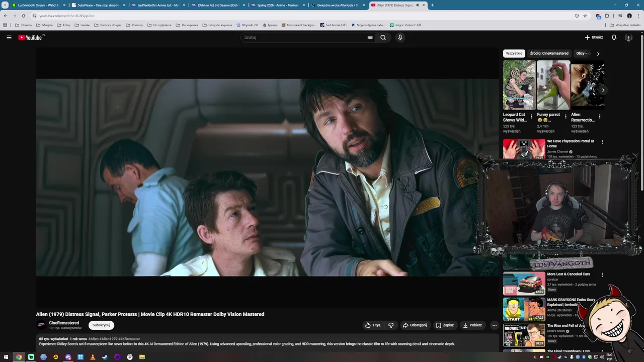This screenshot has width=644, height=362.
Task: Open the Imgur Video to GIF bookmark
Action: [x=406, y=25]
